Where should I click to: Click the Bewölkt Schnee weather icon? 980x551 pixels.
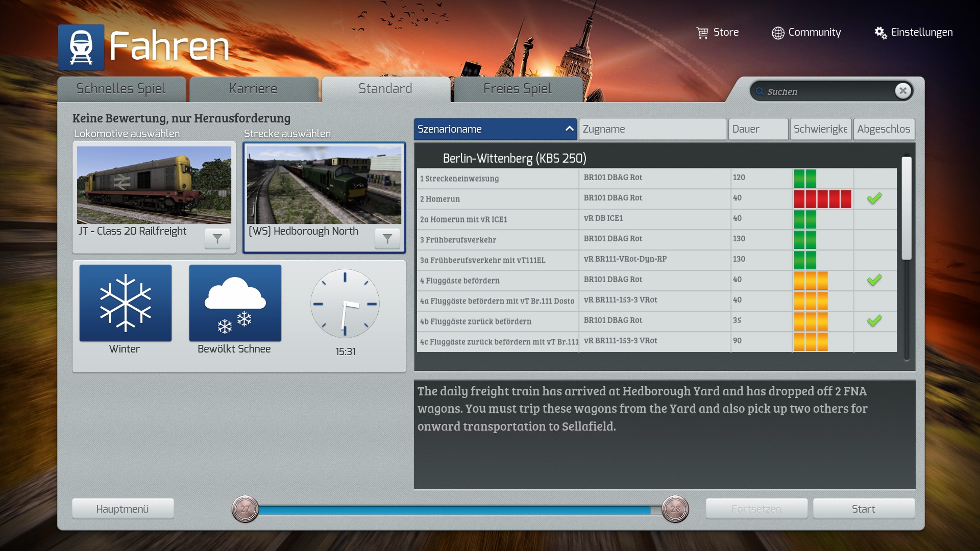[235, 303]
